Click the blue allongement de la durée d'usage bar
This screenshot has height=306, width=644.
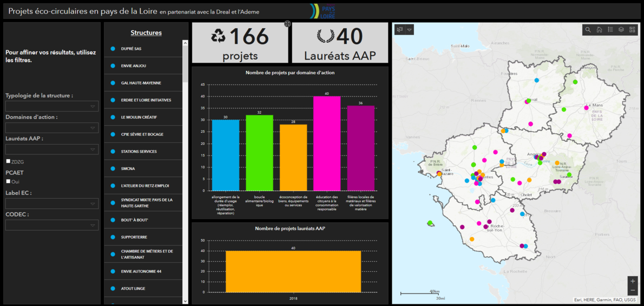click(x=226, y=155)
